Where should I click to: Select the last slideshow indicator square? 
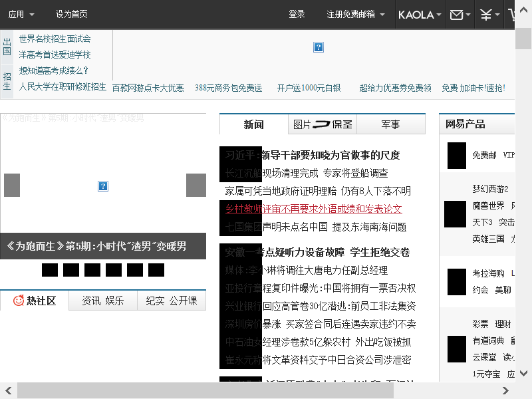click(156, 270)
